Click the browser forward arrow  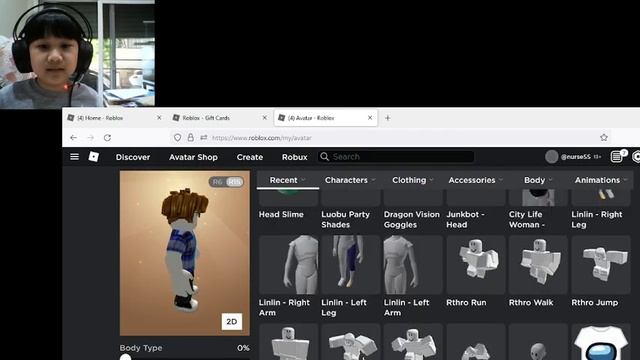click(91, 138)
